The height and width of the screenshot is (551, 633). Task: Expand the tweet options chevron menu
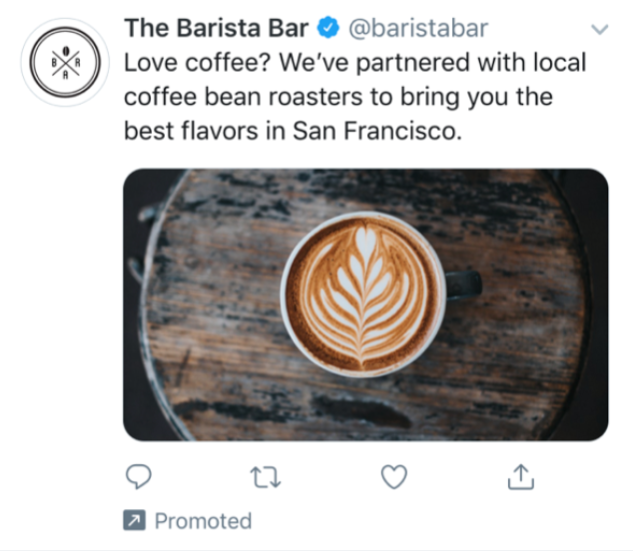coord(599,29)
